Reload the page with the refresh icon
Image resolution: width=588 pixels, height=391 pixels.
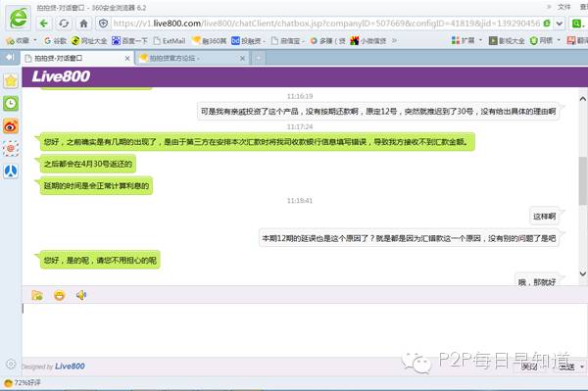[64, 24]
